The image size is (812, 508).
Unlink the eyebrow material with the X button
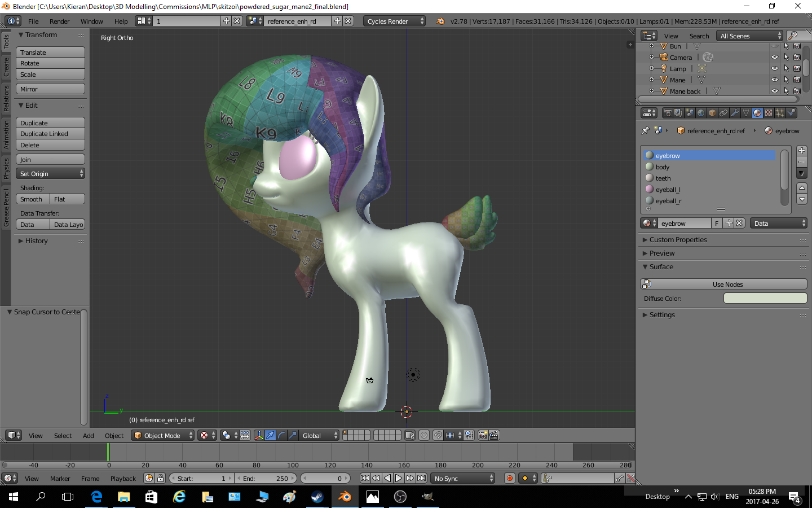coord(739,223)
